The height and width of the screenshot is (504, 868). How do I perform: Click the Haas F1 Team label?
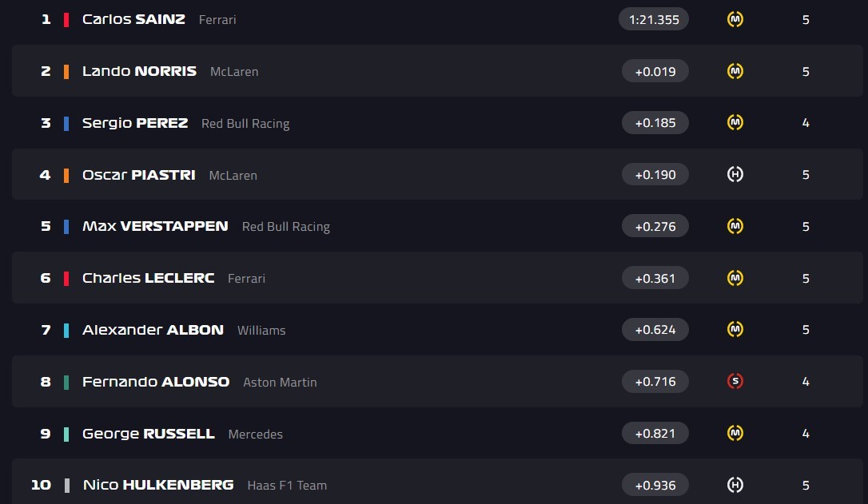287,486
